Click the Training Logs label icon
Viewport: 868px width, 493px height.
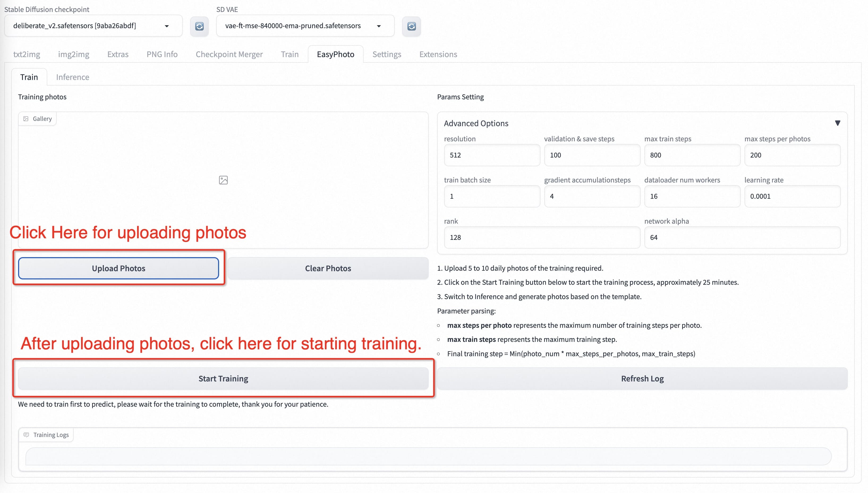tap(26, 435)
